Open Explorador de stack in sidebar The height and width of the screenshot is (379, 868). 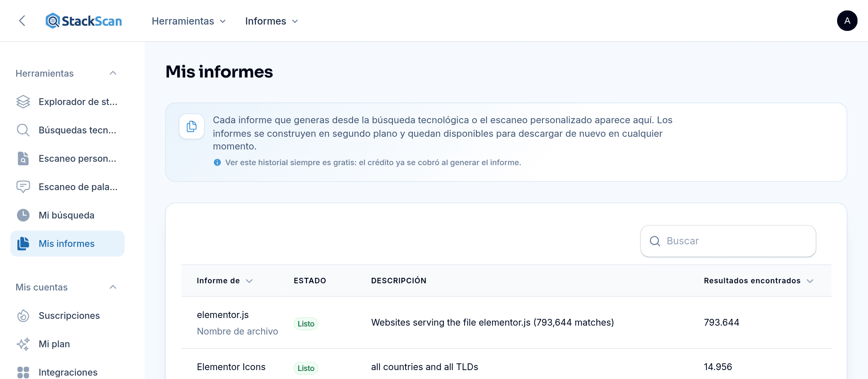[x=67, y=102]
